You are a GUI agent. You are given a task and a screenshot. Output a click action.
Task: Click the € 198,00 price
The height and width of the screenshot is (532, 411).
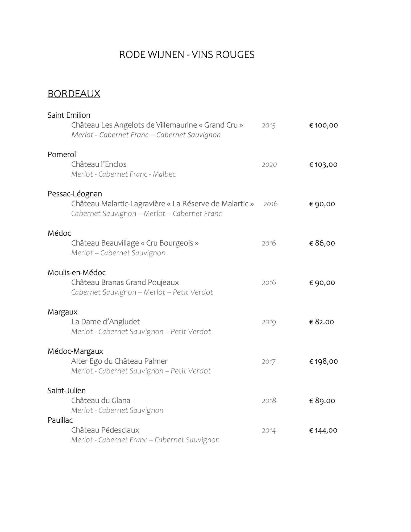pos(323,361)
